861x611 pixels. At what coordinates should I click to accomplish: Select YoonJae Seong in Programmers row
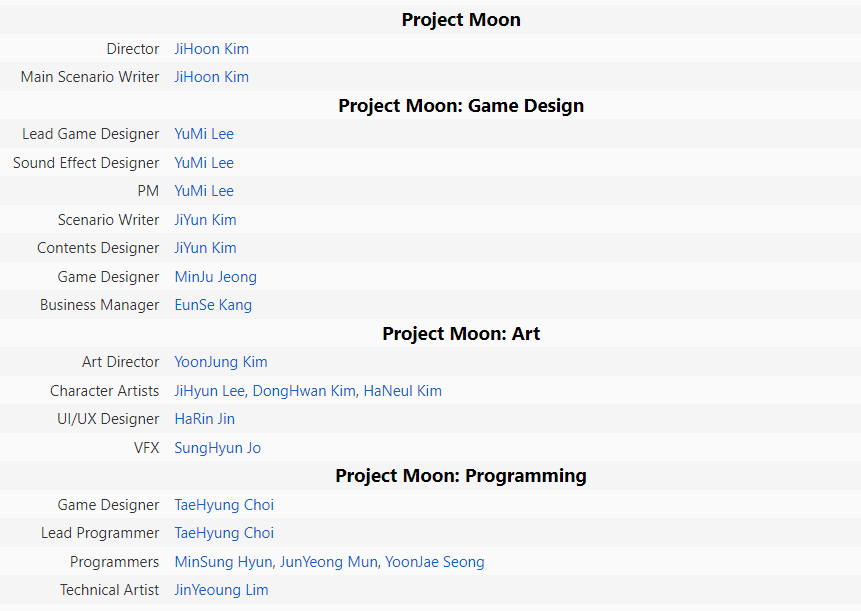point(434,562)
